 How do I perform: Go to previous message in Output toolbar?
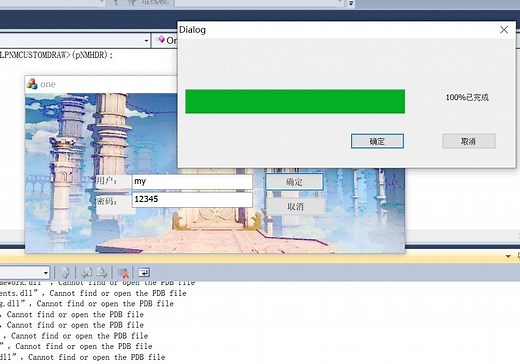coord(87,273)
